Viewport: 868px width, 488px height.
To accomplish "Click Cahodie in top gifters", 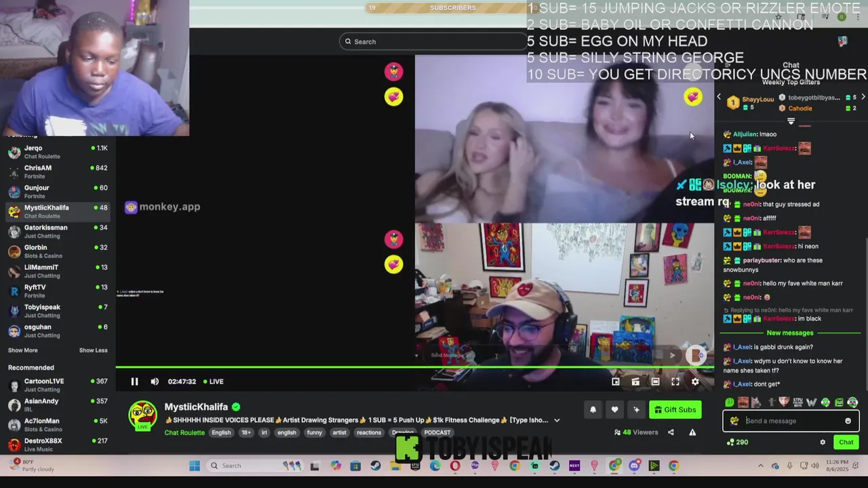I will (800, 108).
